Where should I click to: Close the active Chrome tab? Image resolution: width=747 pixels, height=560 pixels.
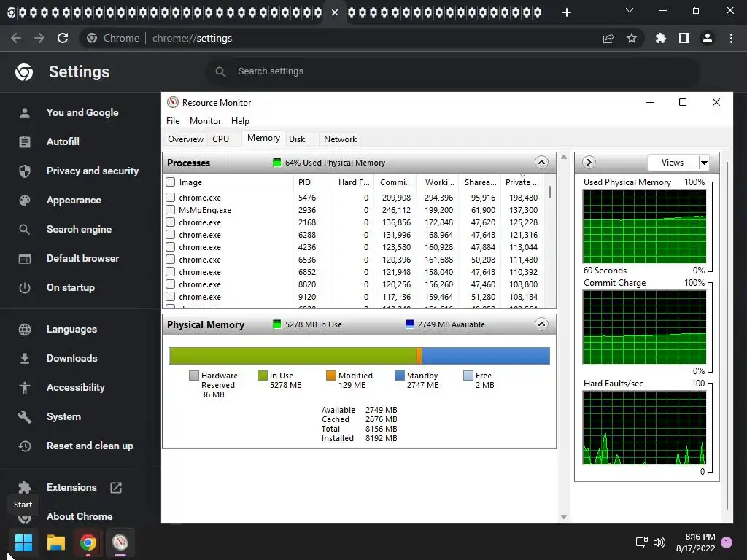[x=335, y=12]
